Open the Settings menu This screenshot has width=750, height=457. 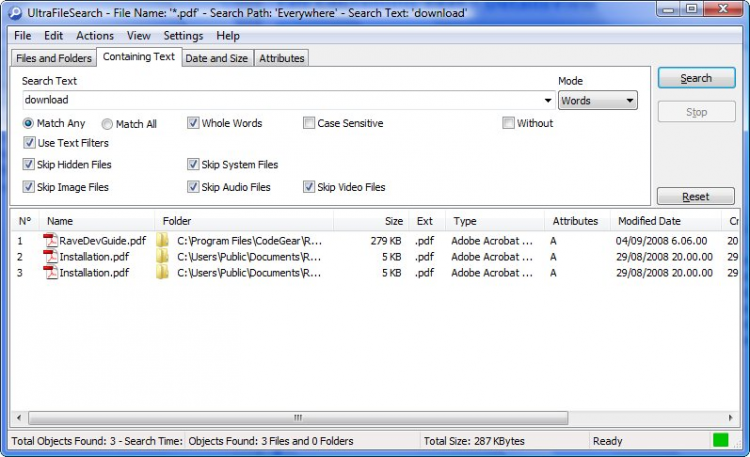point(183,36)
